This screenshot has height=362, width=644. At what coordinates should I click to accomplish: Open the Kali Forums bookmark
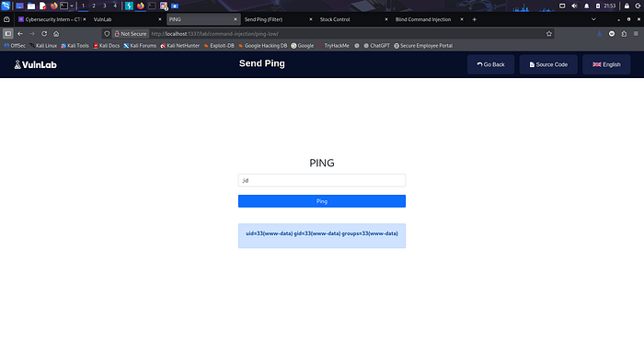coord(140,46)
